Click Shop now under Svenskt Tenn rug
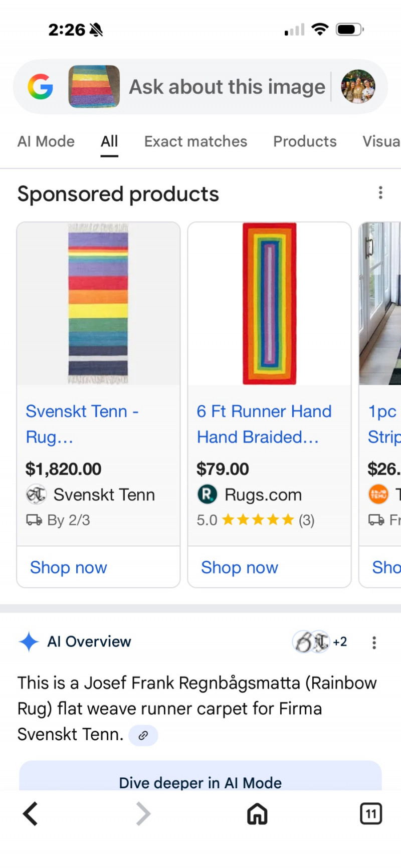Viewport: 401px width, 868px height. 69,567
